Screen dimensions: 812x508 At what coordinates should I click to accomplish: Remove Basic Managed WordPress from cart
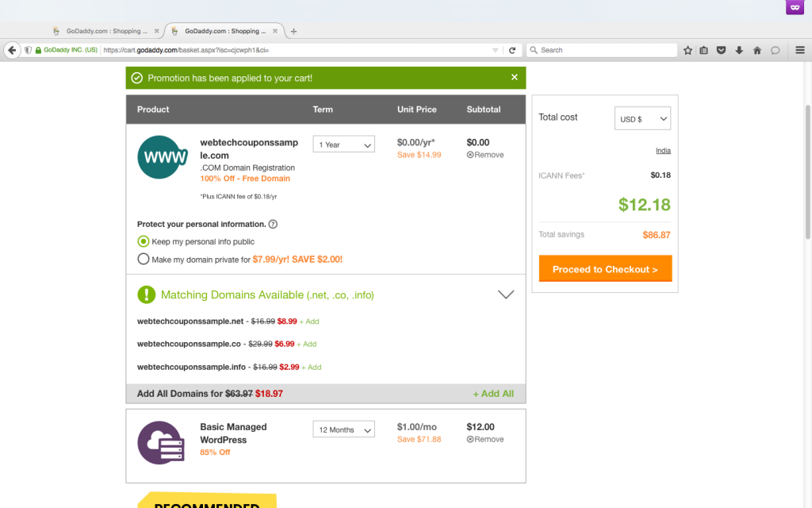coord(485,439)
